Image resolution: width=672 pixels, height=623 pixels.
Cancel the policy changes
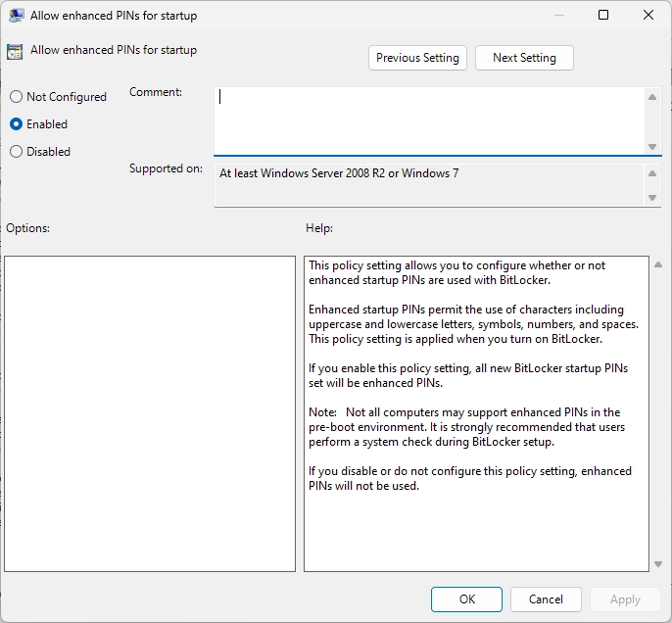(x=546, y=599)
